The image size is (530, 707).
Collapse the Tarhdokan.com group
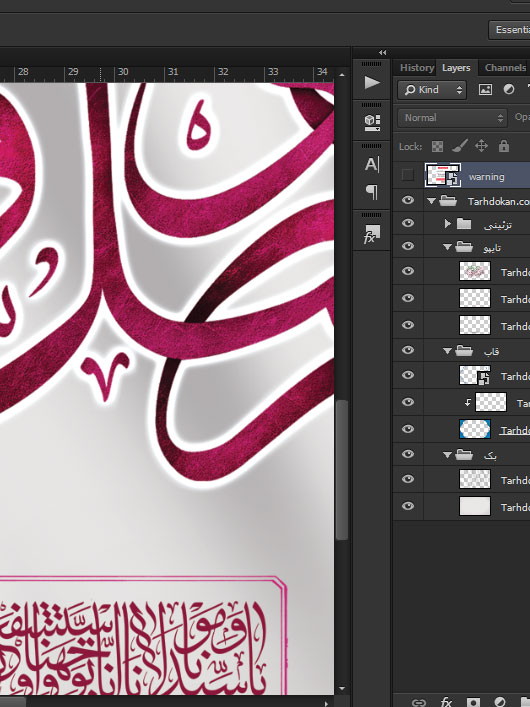pos(431,201)
